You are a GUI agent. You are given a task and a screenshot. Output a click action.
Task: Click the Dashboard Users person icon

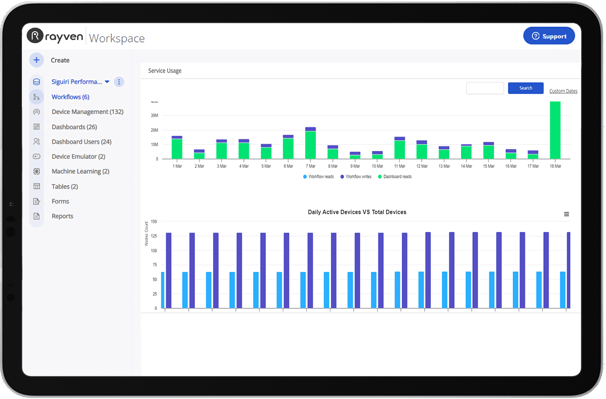point(36,142)
